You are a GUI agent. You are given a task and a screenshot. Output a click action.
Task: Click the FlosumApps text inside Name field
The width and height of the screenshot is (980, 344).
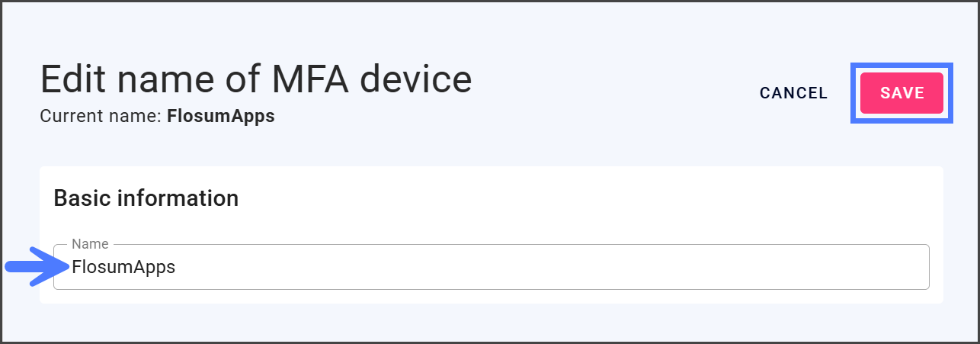(x=123, y=268)
